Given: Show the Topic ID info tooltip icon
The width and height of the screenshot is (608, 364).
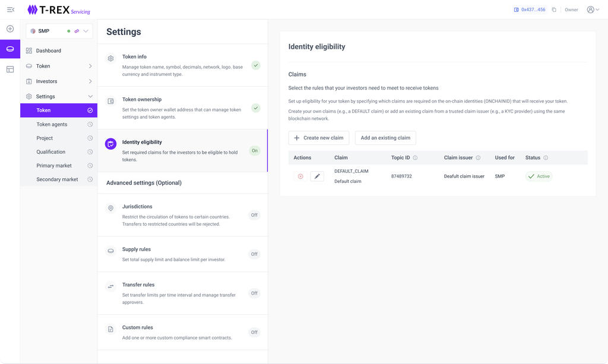Looking at the screenshot, I should coord(415,158).
